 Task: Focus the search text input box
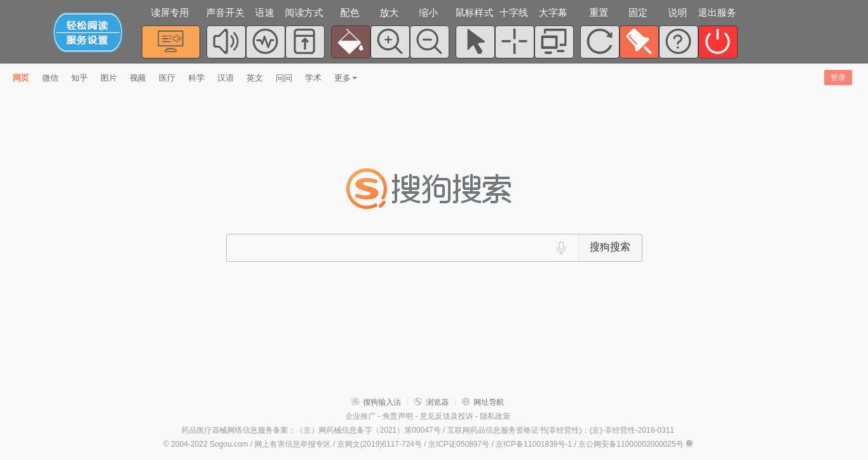coord(389,248)
